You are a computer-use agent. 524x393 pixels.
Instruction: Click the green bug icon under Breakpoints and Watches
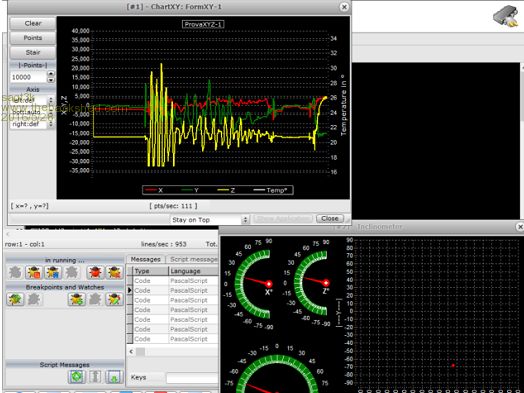tap(15, 299)
